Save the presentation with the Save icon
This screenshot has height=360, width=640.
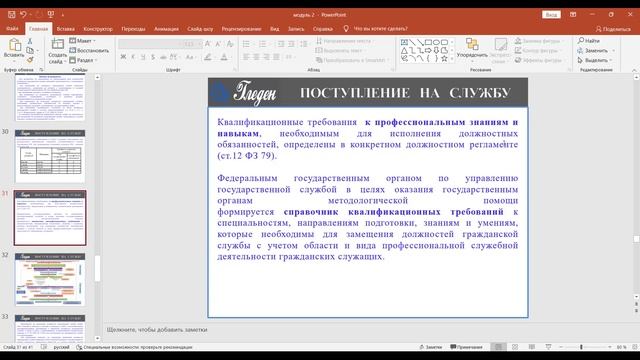click(x=11, y=15)
